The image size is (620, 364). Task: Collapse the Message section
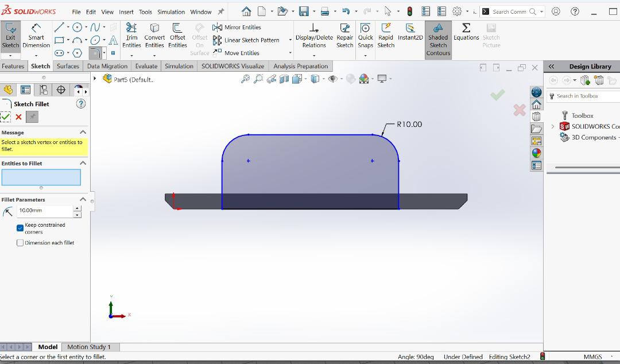coord(83,132)
